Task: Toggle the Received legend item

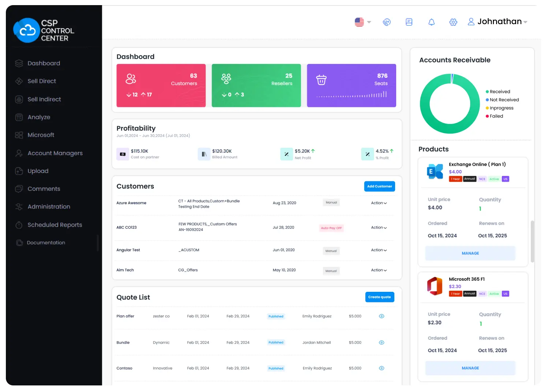Action: (499, 92)
